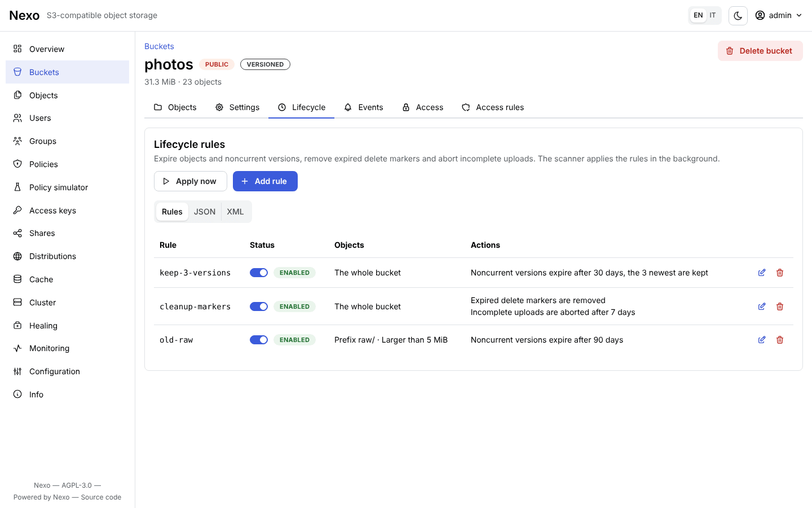Turn off the cleanup-markers rule switch
This screenshot has width=812, height=508.
pyautogui.click(x=259, y=306)
